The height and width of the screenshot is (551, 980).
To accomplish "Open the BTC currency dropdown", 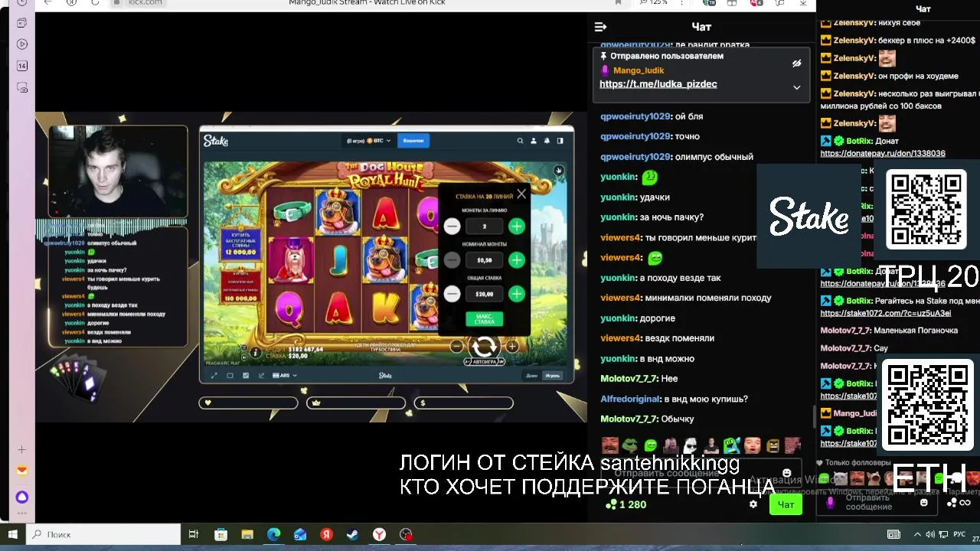I will pos(369,141).
